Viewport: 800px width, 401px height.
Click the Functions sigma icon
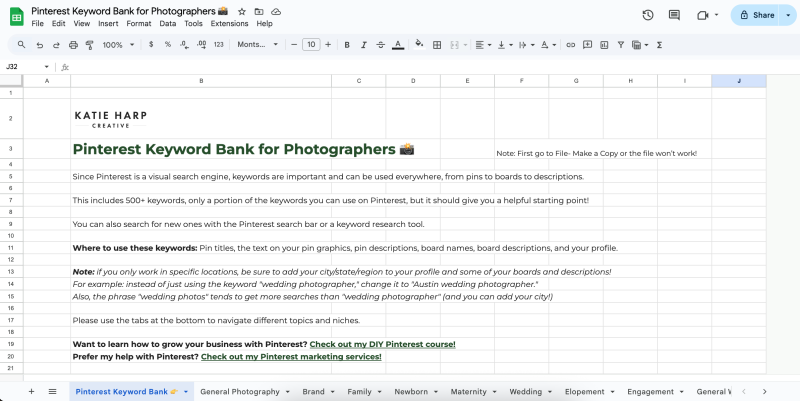pyautogui.click(x=659, y=45)
